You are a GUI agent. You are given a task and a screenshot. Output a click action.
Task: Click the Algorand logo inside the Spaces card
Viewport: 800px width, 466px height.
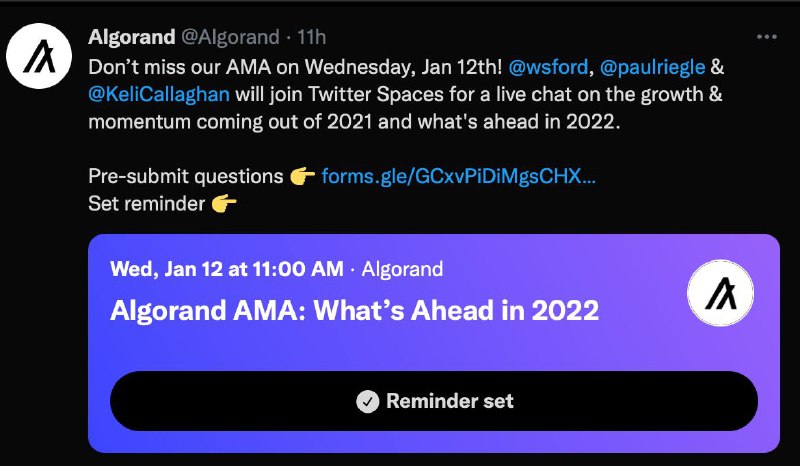pos(720,293)
